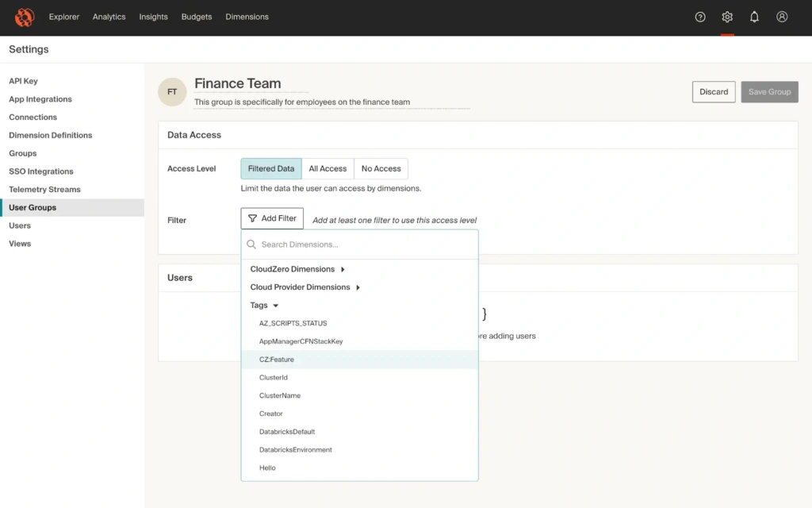Select the All Access level option
Screen dimensions: 812x508
point(327,168)
